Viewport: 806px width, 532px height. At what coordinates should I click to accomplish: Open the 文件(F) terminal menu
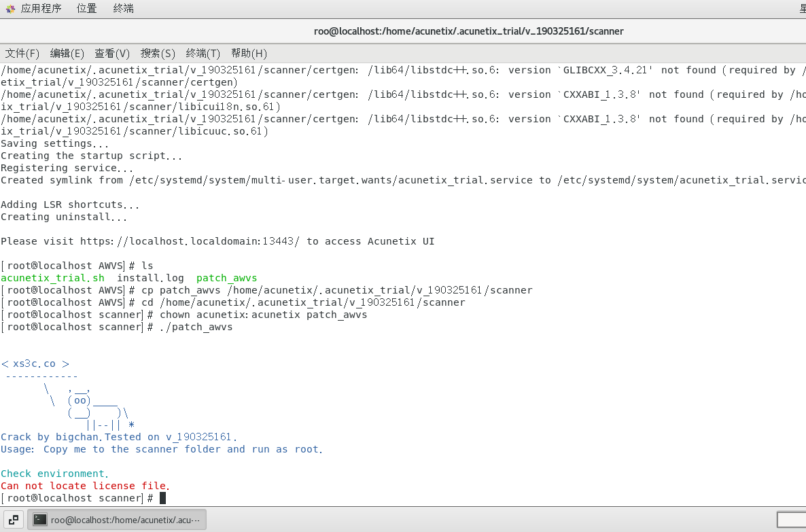click(x=22, y=54)
